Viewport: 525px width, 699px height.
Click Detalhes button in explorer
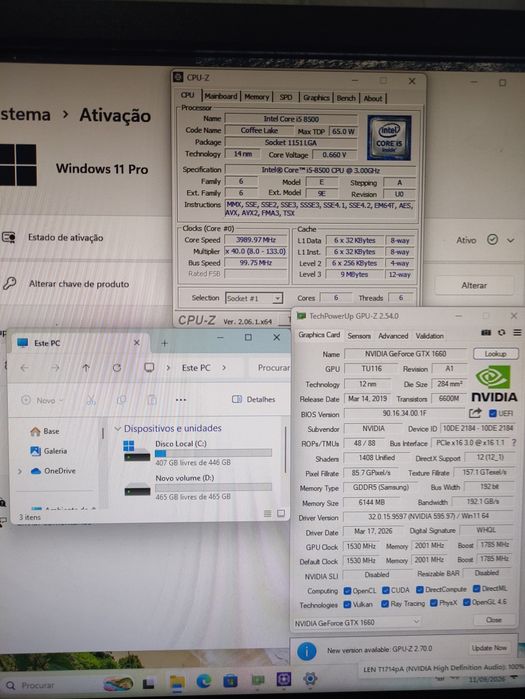[x=254, y=399]
